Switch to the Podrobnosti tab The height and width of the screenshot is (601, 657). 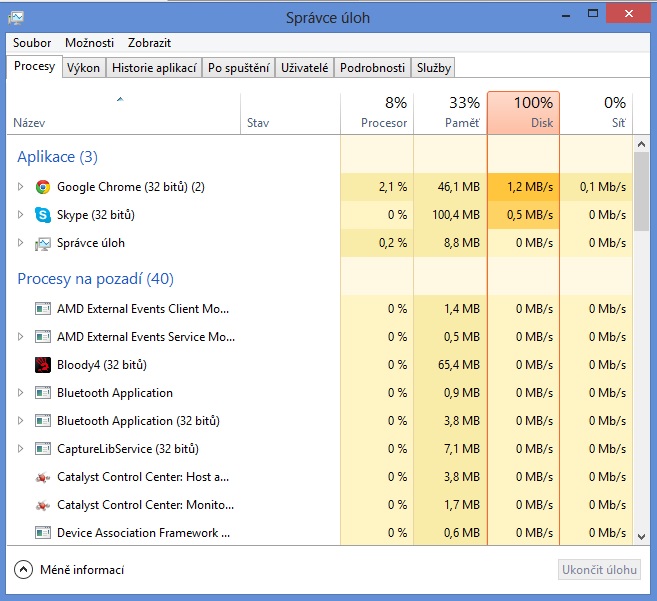click(372, 68)
